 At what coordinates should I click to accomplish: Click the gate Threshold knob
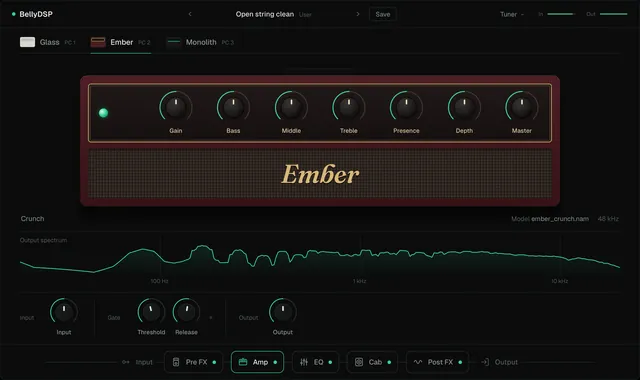151,312
